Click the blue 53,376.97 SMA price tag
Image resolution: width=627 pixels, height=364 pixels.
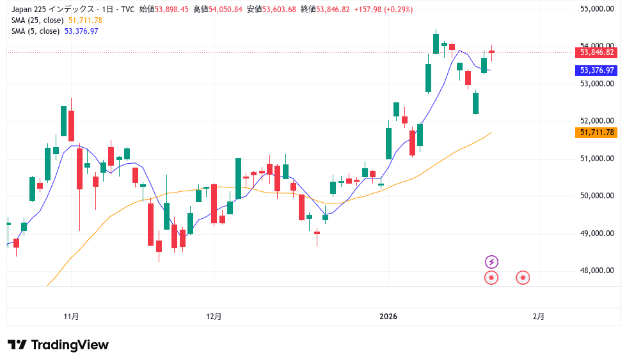597,70
